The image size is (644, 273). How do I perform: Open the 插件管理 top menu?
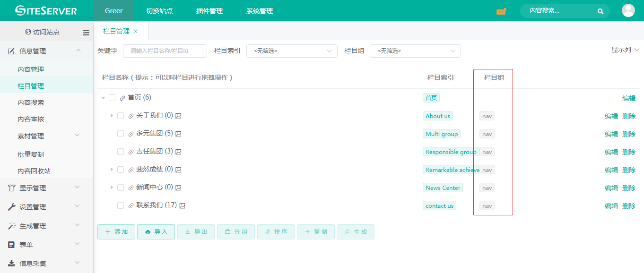[x=209, y=11]
